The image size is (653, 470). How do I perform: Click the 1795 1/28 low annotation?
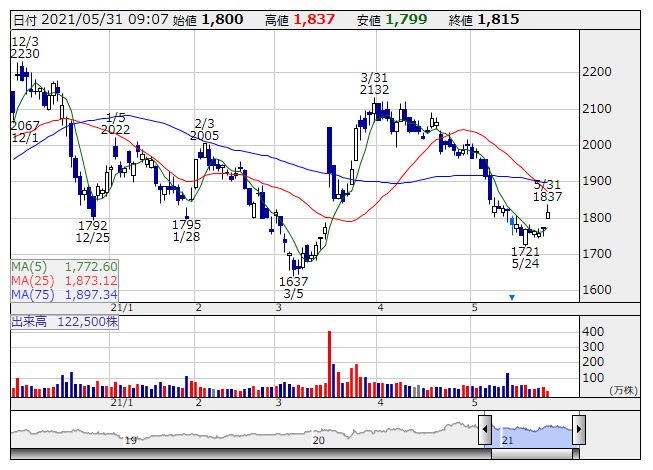(x=186, y=231)
